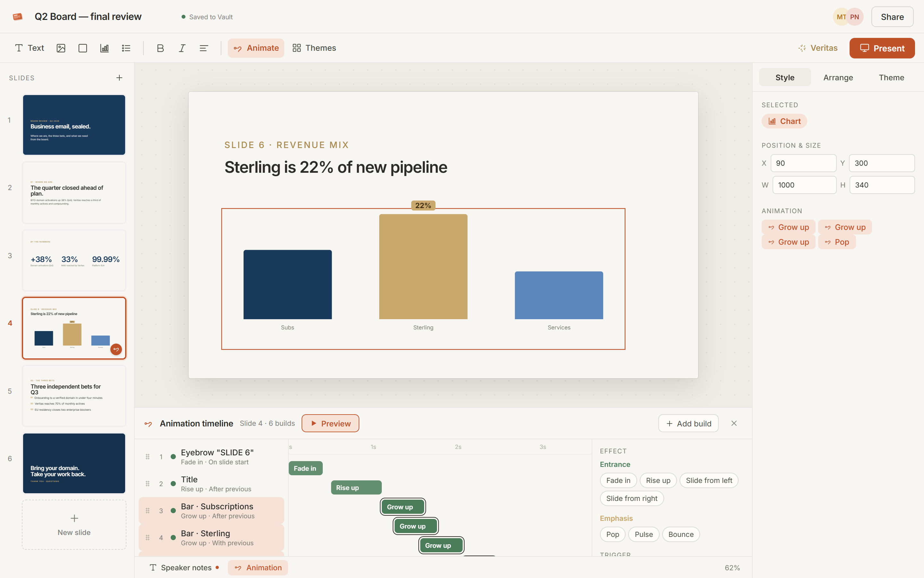Select the Bar · Subscriptions build row
The height and width of the screenshot is (578, 924).
(211, 511)
